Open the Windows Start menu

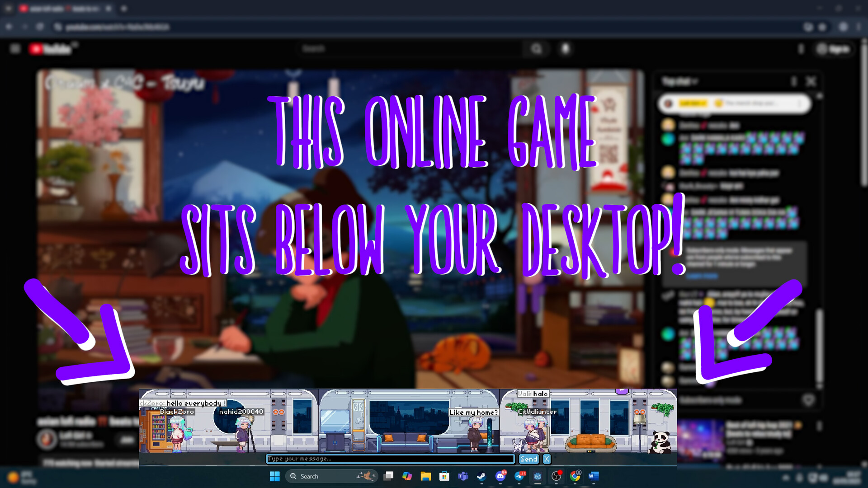click(274, 476)
